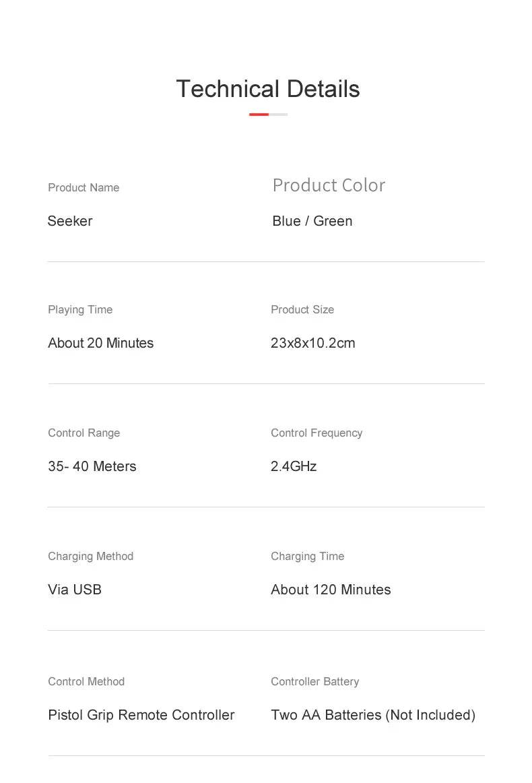Click the Seeker product name value
This screenshot has height=783, width=532.
[x=70, y=221]
